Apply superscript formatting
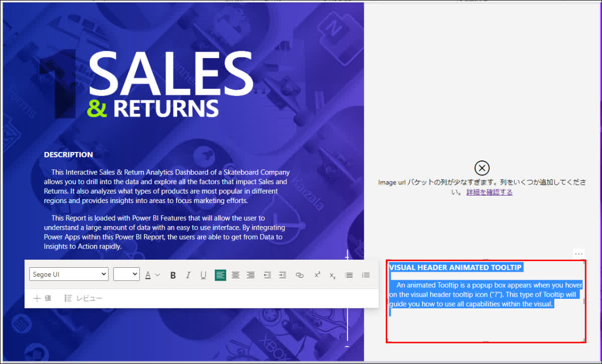The width and height of the screenshot is (602, 364). point(317,275)
